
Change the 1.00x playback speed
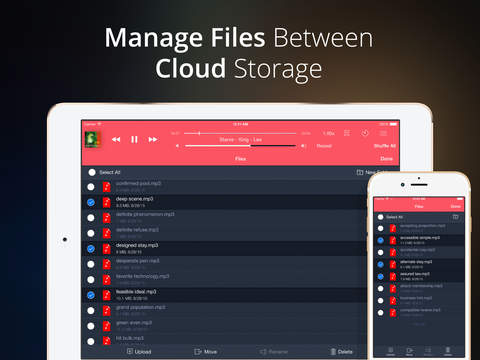[x=329, y=133]
